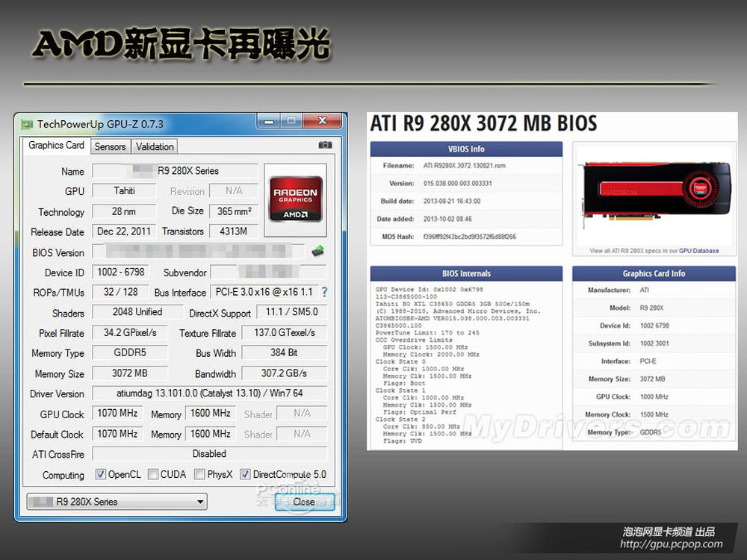
Task: Open the GPU Database link
Action: 698,250
